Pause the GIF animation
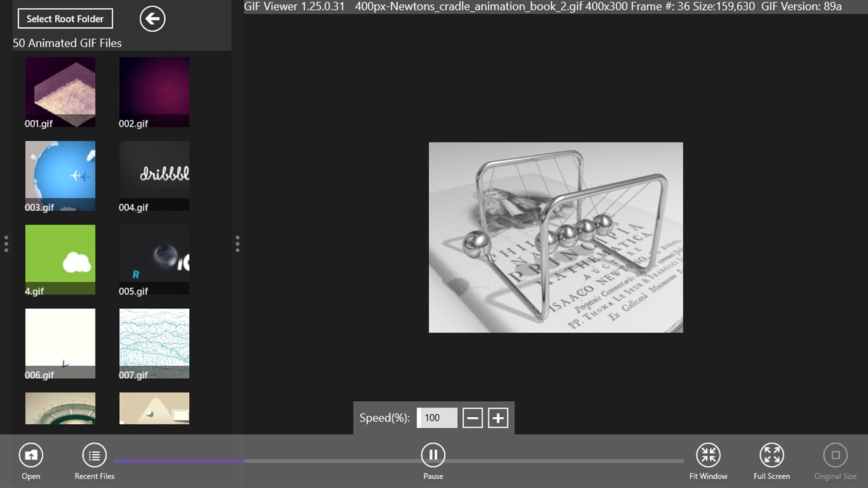Viewport: 868px width, 488px height. click(433, 456)
